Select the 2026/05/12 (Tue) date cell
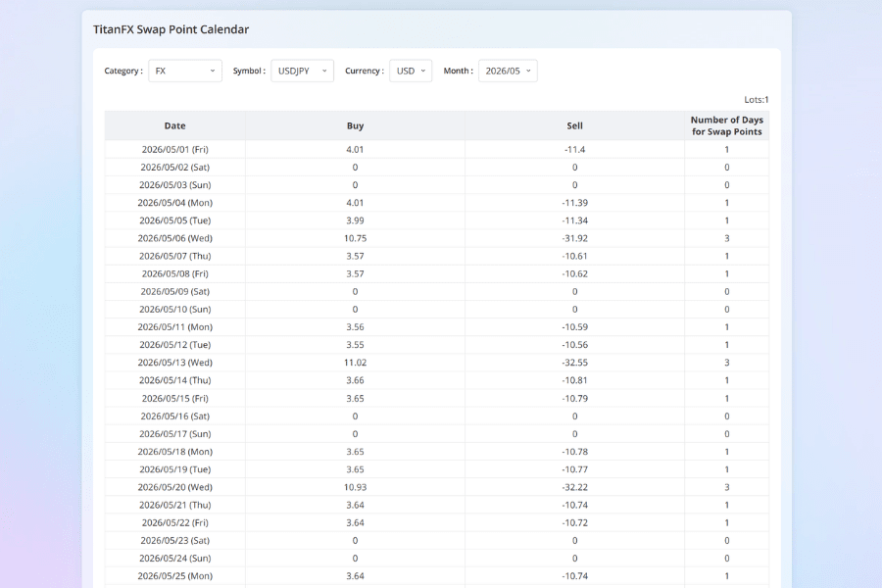Image resolution: width=882 pixels, height=588 pixels. click(x=175, y=345)
